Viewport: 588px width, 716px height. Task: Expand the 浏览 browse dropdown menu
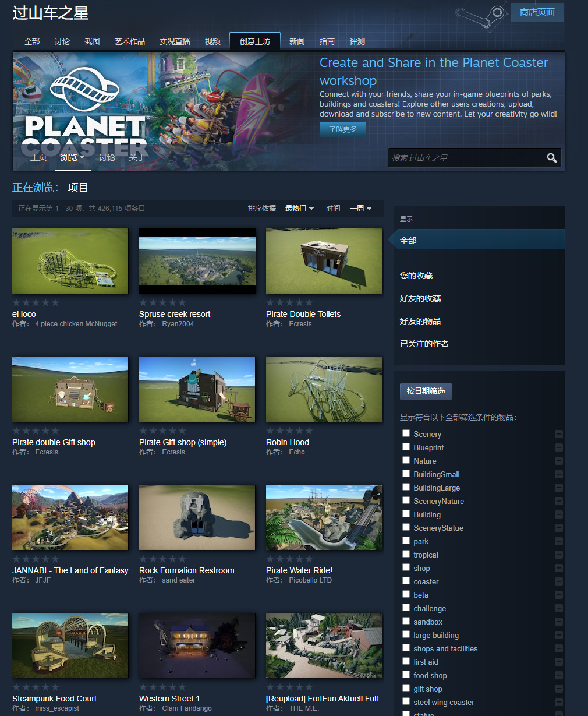coord(72,157)
